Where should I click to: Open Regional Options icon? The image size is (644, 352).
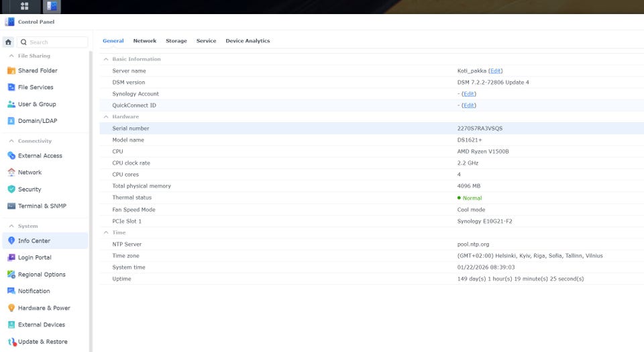click(x=11, y=274)
